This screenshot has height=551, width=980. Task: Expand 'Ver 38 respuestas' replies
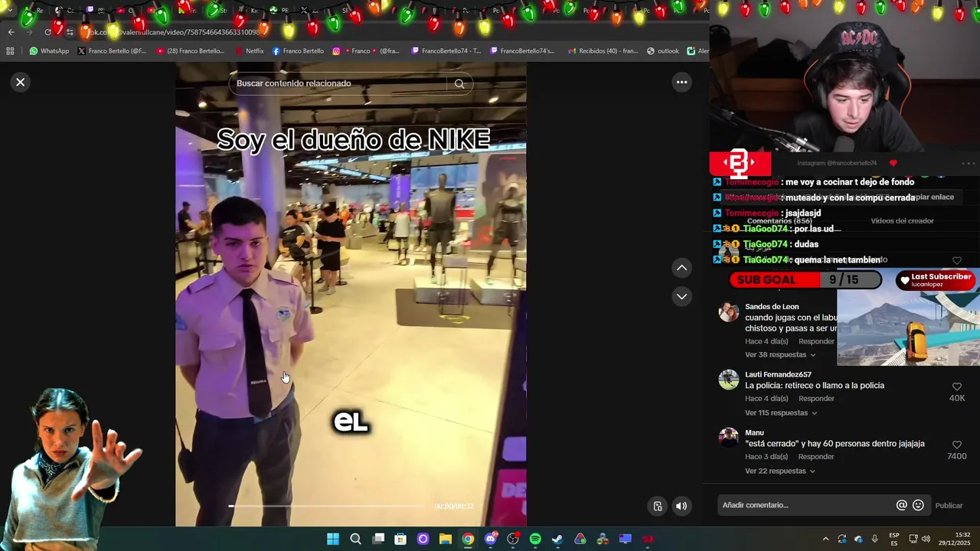click(x=780, y=355)
